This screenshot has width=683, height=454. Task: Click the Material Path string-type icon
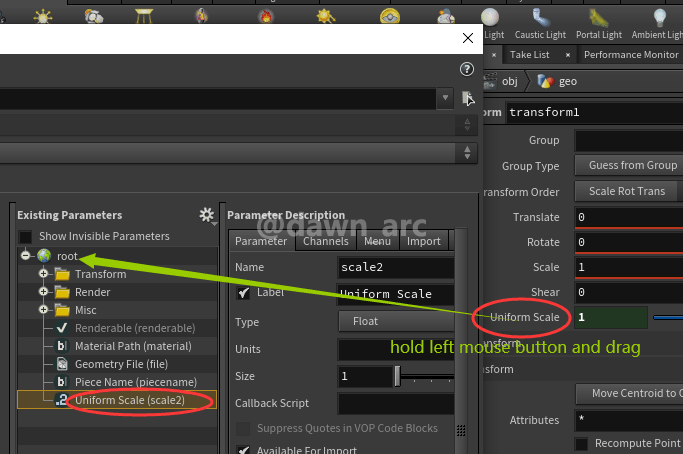pyautogui.click(x=62, y=346)
